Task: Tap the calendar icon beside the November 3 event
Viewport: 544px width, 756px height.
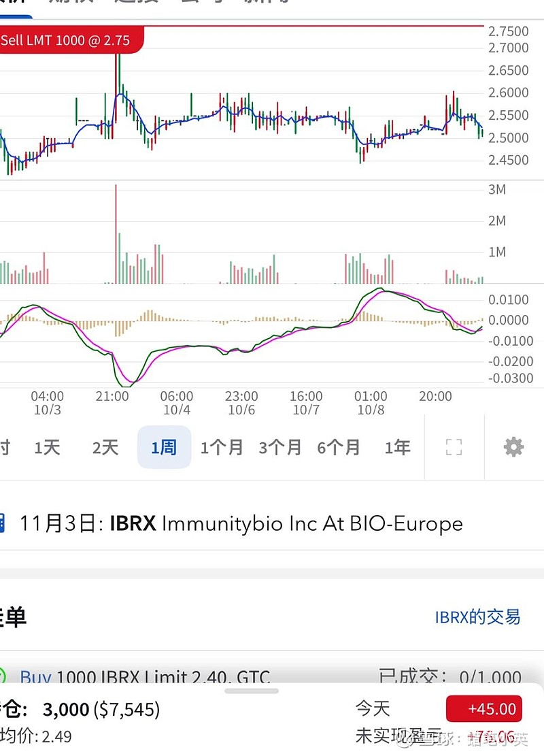Action: tap(2, 523)
